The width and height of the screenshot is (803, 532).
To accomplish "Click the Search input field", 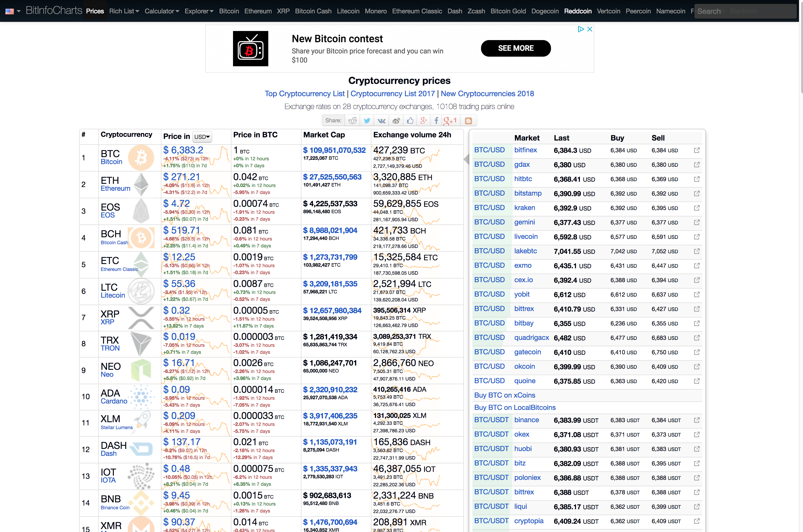I will (x=745, y=11).
